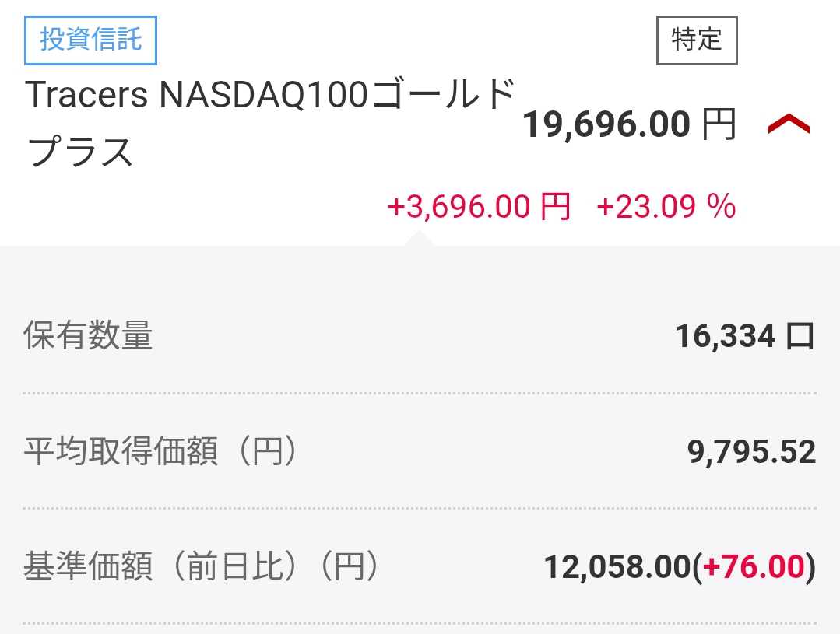Viewport: 840px width, 634px height.
Task: Tap the red +76.00 daily change
Action: coord(753,567)
